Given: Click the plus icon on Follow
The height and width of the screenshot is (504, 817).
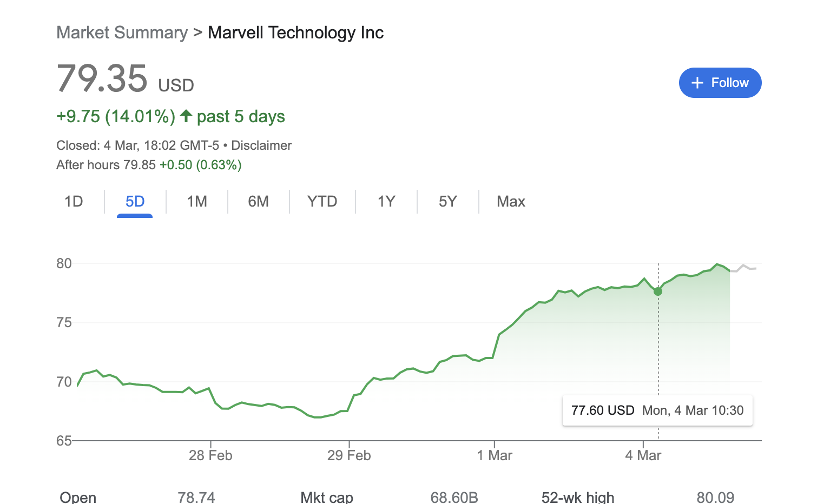Looking at the screenshot, I should pos(697,83).
